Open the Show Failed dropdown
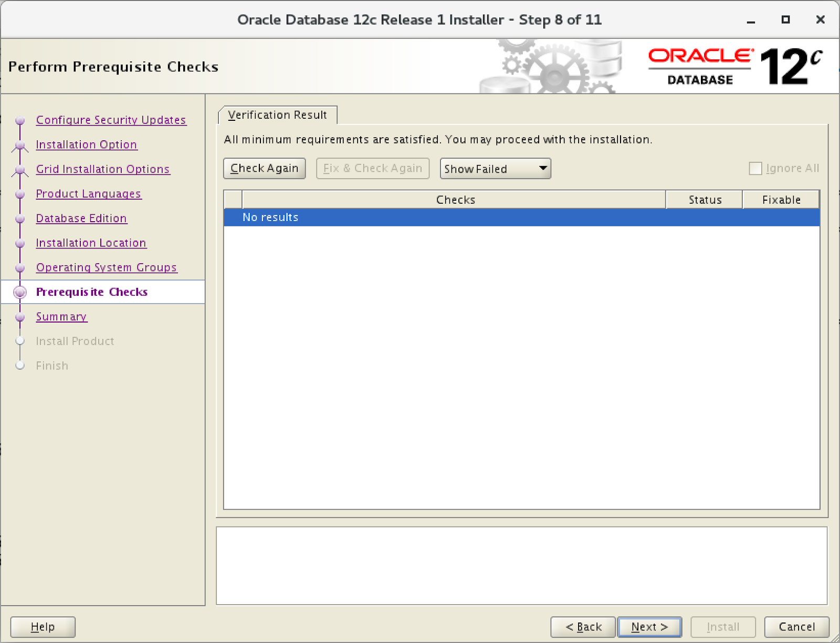 coord(495,169)
